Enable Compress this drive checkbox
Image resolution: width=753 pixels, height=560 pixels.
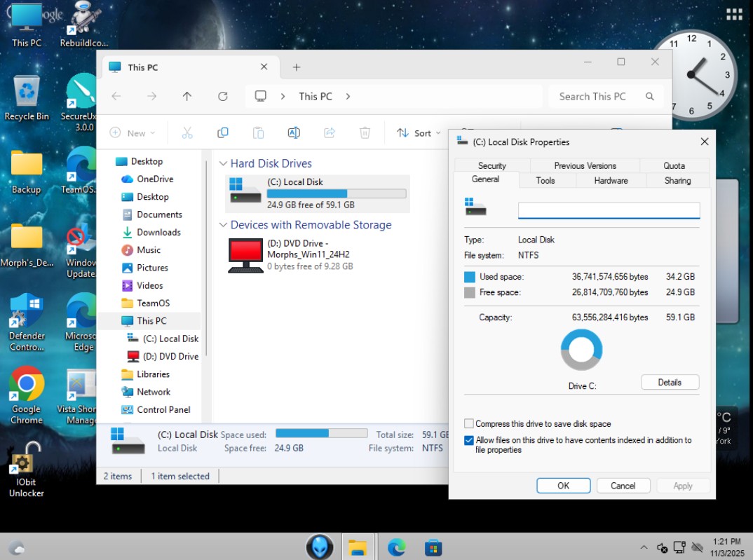pos(469,424)
